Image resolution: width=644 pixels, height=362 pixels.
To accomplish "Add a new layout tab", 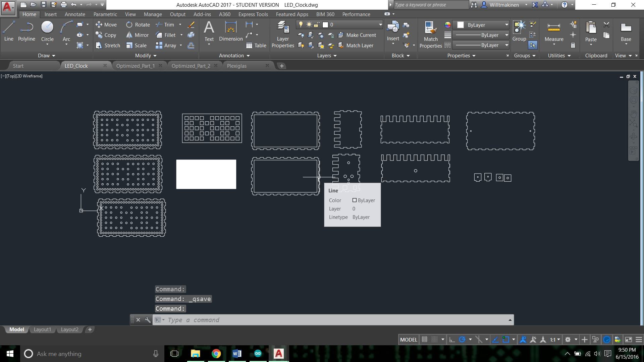I will pyautogui.click(x=90, y=329).
